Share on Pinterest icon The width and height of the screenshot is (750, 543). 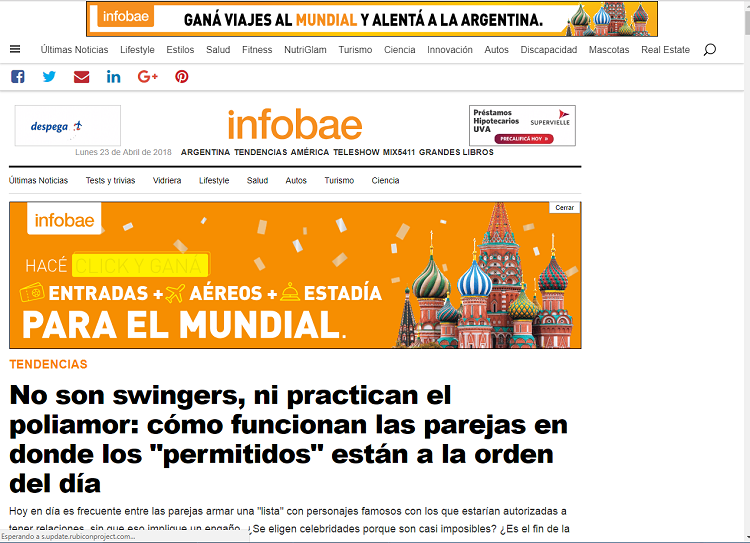click(x=182, y=76)
